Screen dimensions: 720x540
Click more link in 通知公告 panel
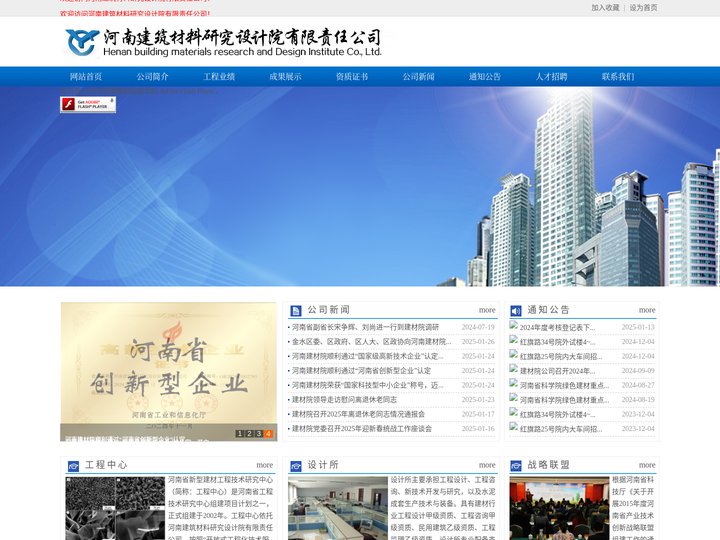[x=647, y=310]
